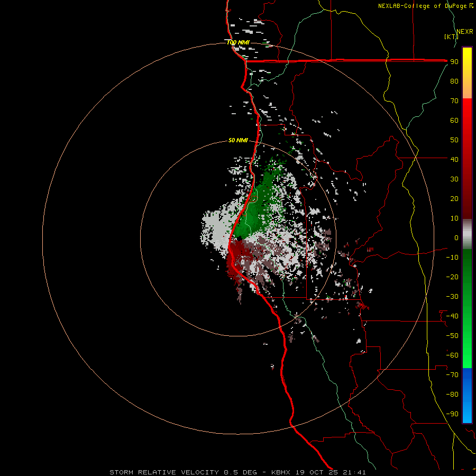Click the 0 value on the velocity scale

[x=456, y=237]
